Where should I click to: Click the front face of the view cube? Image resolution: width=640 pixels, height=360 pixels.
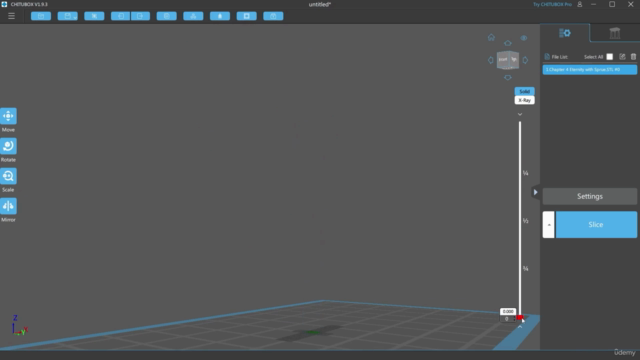tap(503, 60)
